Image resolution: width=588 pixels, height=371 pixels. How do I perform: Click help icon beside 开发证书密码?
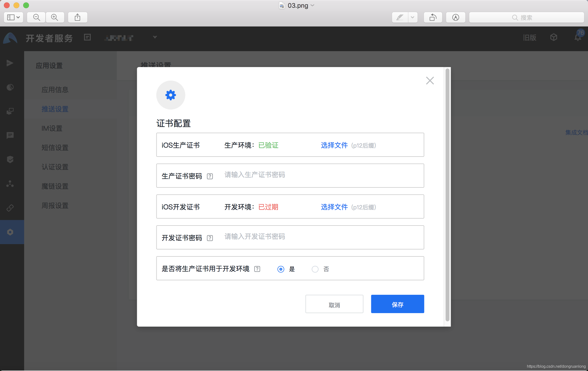point(210,238)
